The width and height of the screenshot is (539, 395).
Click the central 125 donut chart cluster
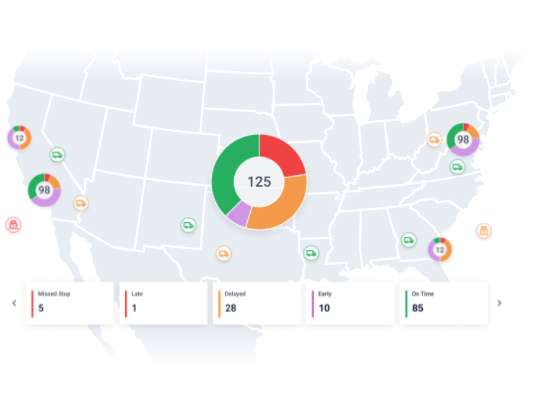click(259, 182)
